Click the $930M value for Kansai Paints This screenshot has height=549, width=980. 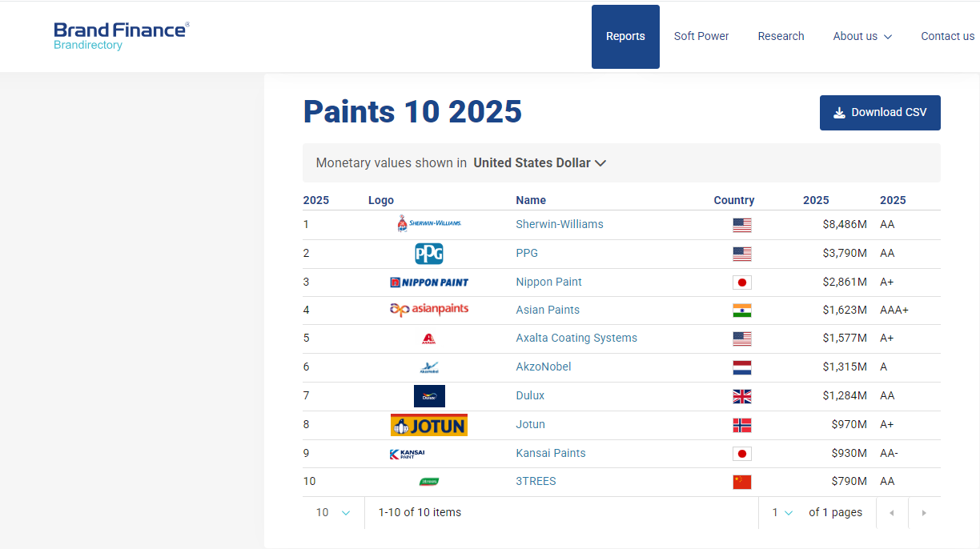tap(849, 453)
